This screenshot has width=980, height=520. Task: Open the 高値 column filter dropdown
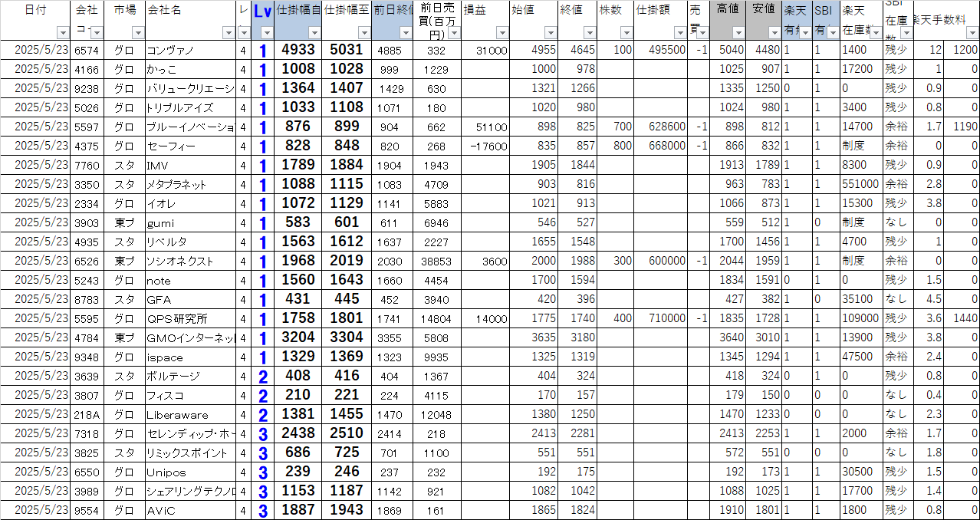pyautogui.click(x=738, y=33)
